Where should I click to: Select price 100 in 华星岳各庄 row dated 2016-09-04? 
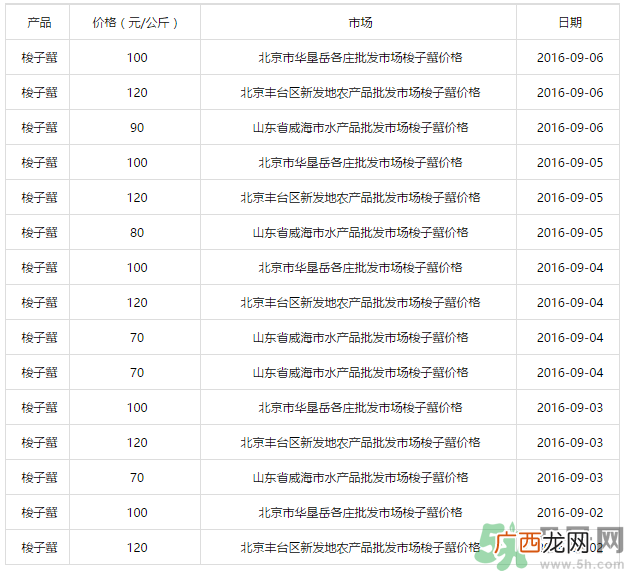(137, 268)
